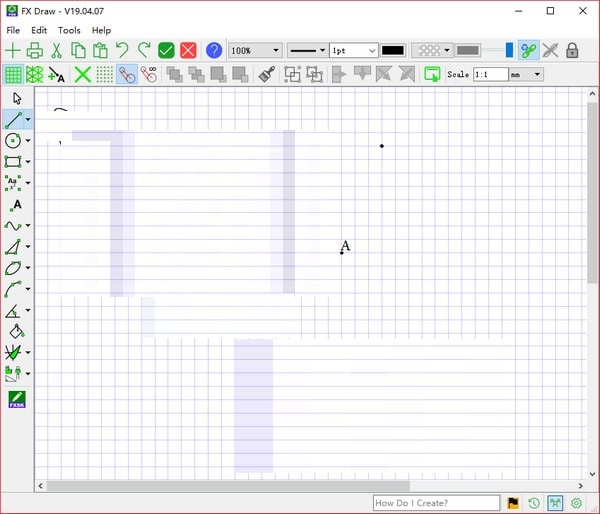The width and height of the screenshot is (600, 514).
Task: Select the equation text box tool
Action: click(x=13, y=183)
